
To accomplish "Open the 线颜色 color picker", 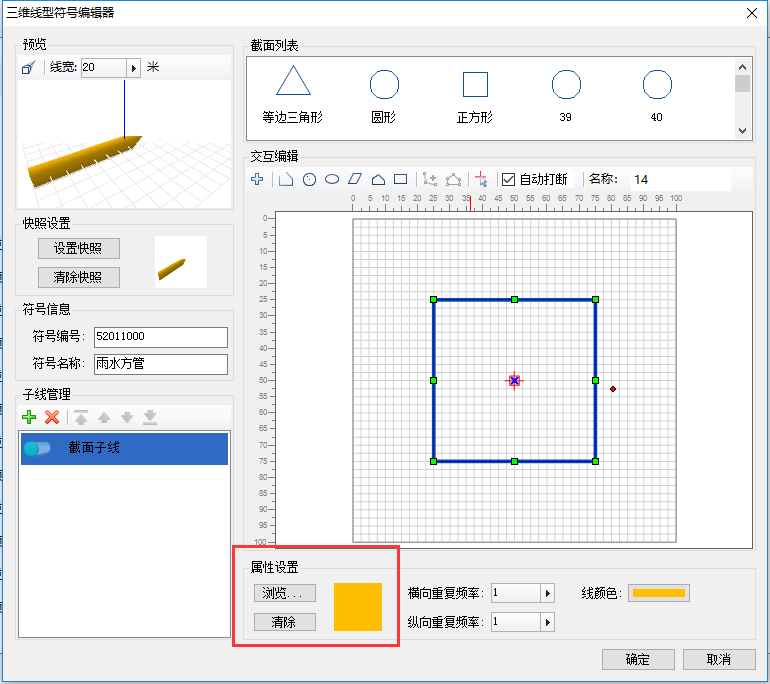I will click(x=659, y=593).
